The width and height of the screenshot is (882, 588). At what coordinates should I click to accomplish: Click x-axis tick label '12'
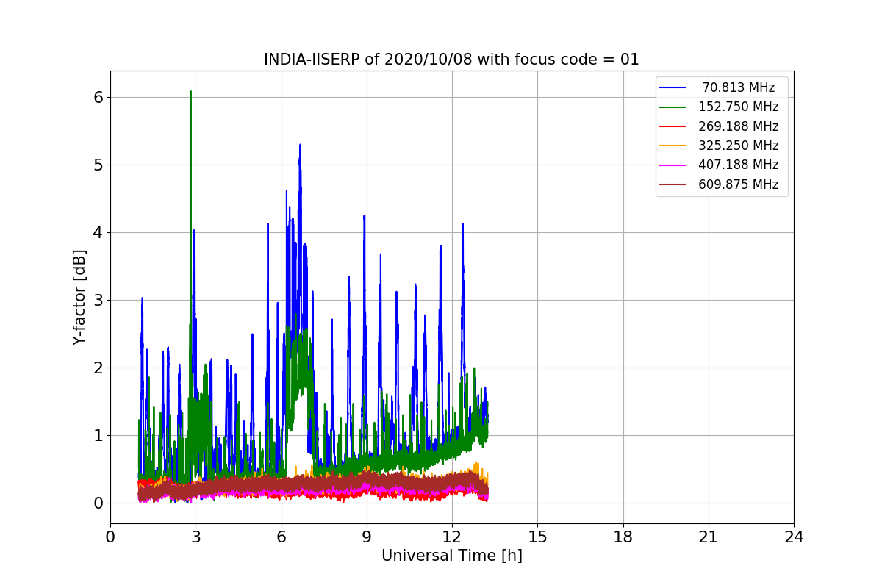452,537
